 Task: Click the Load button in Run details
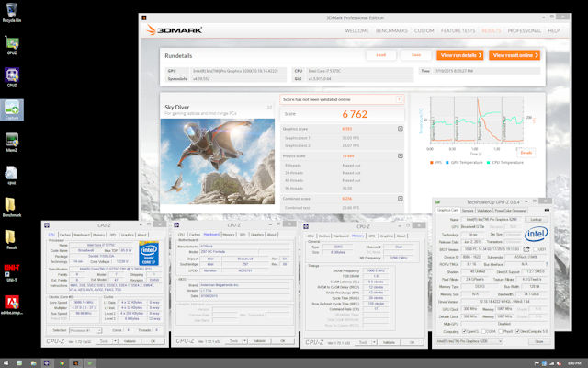tap(381, 55)
